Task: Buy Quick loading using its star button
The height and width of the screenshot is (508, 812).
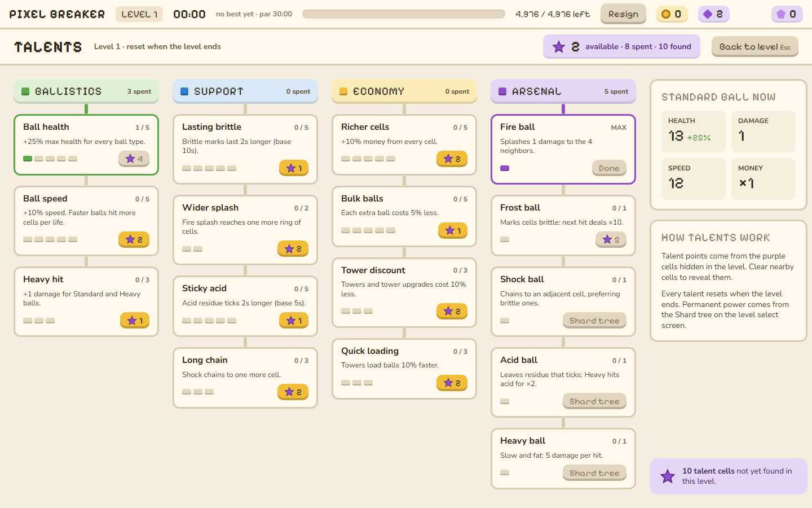Action: 452,383
